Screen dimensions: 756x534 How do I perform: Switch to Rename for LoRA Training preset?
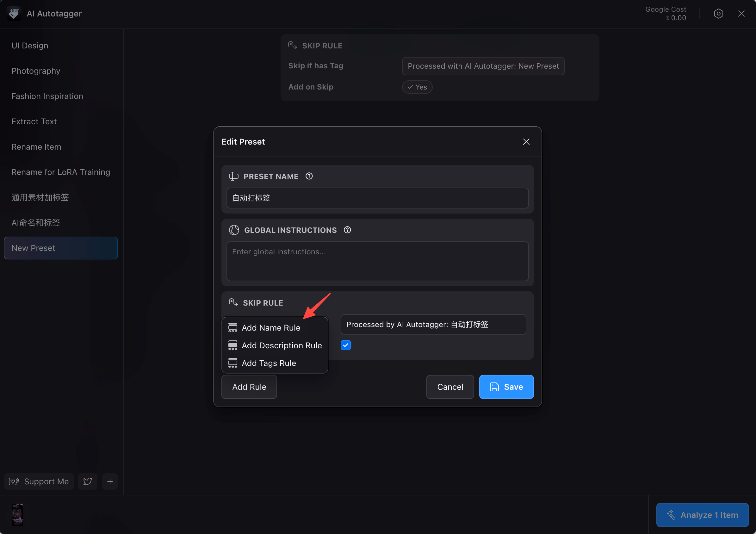pos(61,172)
